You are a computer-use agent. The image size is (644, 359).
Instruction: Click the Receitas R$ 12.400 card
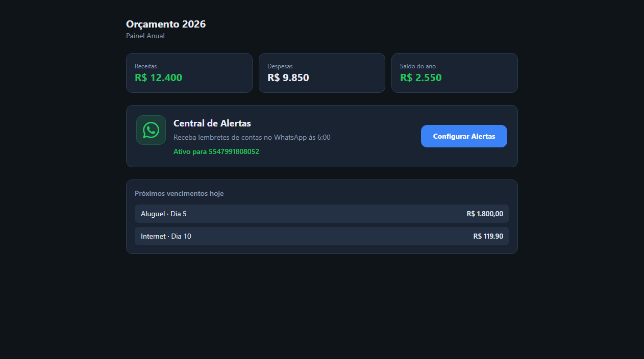pos(189,73)
